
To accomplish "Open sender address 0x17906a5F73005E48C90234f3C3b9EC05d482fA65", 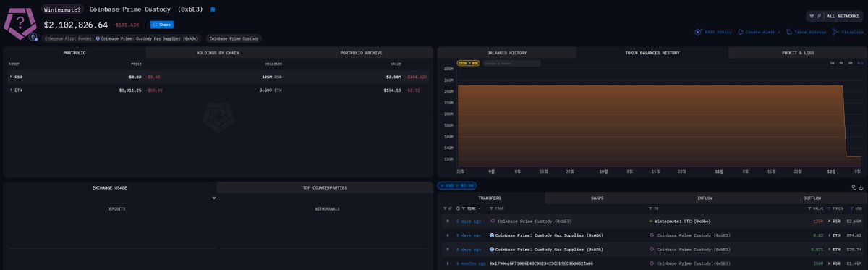I will pyautogui.click(x=541, y=263).
